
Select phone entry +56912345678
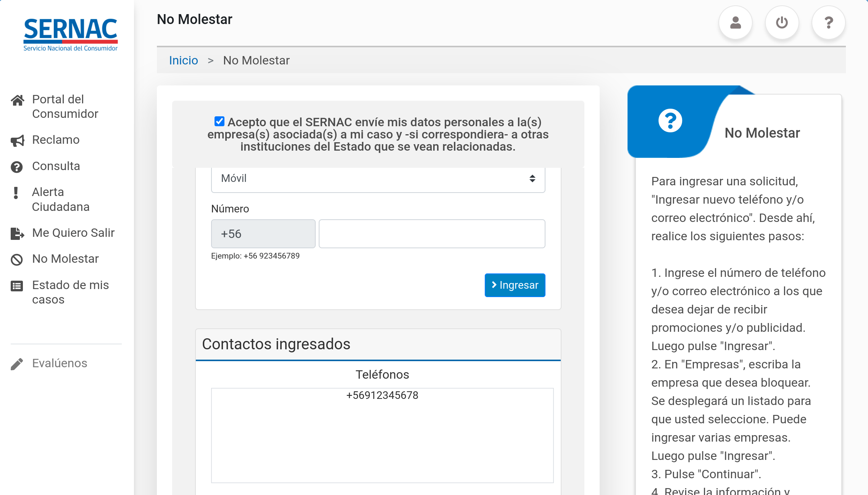pos(382,395)
